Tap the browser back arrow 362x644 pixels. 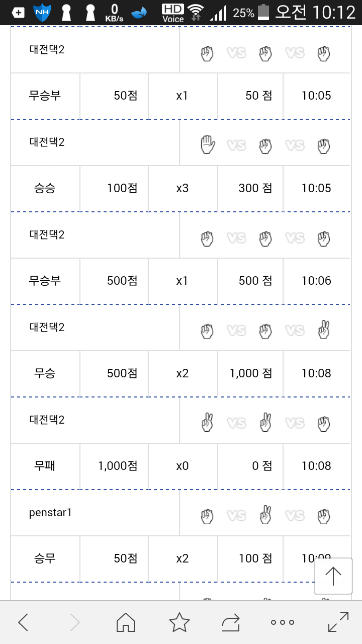point(23,622)
